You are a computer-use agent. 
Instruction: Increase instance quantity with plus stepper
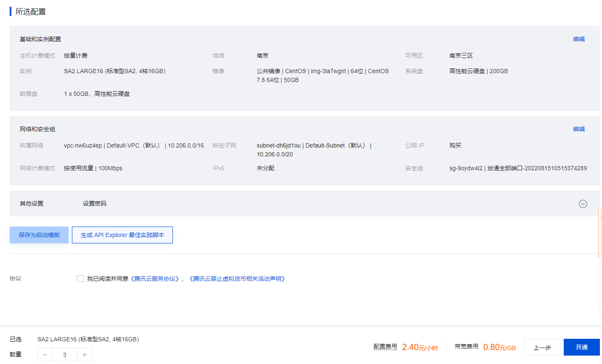84,355
